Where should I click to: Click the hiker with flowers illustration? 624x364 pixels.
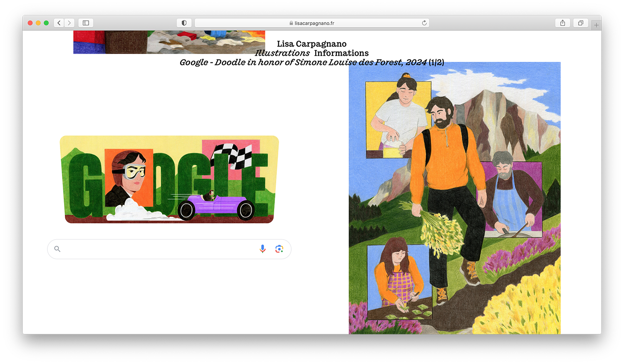coord(454,198)
